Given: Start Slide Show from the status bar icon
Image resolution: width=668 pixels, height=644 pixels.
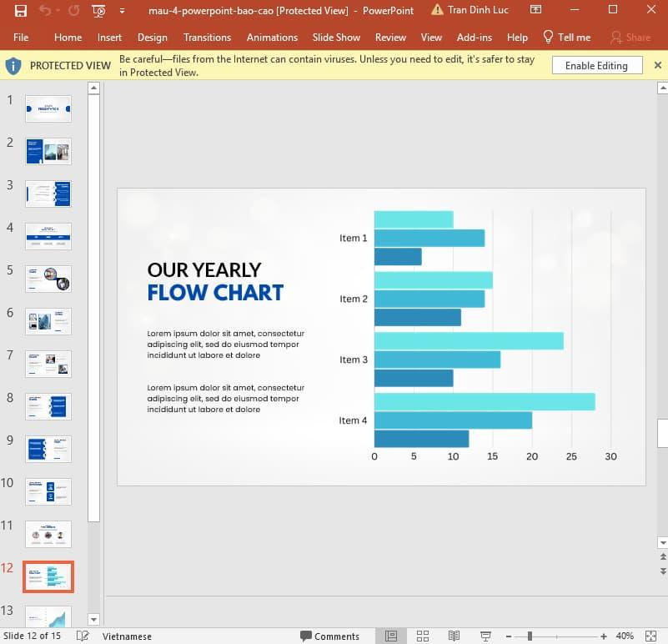Looking at the screenshot, I should 485,636.
